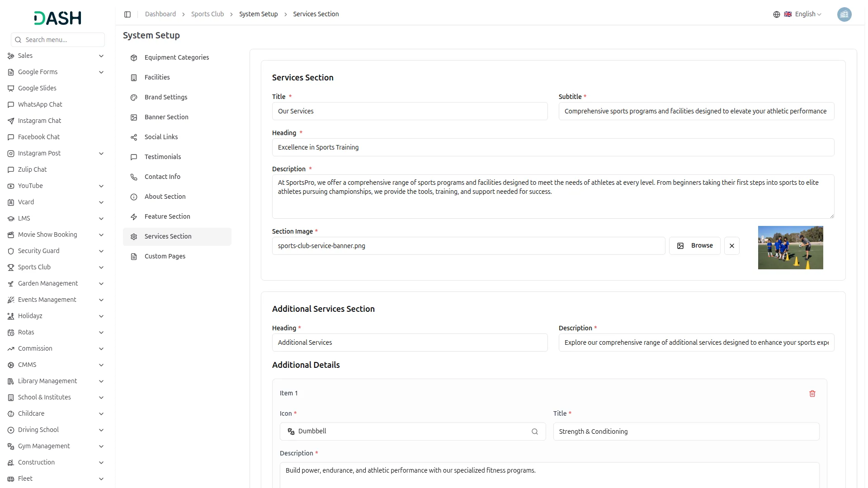
Task: Click the Contact Info phone icon
Action: [134, 177]
